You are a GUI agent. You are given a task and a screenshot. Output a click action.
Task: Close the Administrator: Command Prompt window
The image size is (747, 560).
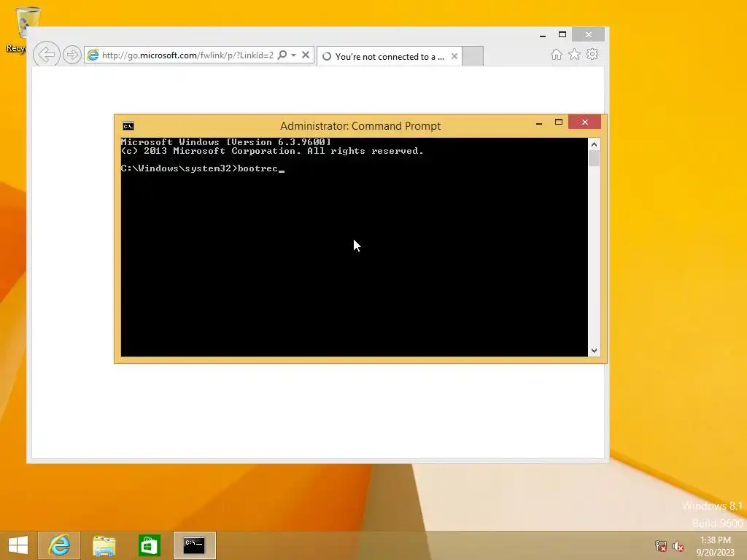coord(585,122)
